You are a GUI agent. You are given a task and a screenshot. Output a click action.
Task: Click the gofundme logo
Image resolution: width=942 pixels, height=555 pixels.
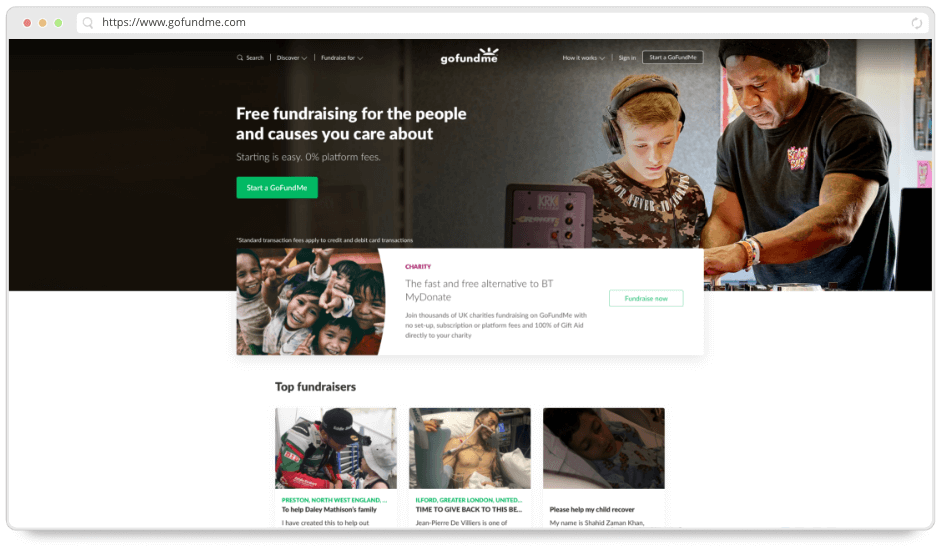469,56
